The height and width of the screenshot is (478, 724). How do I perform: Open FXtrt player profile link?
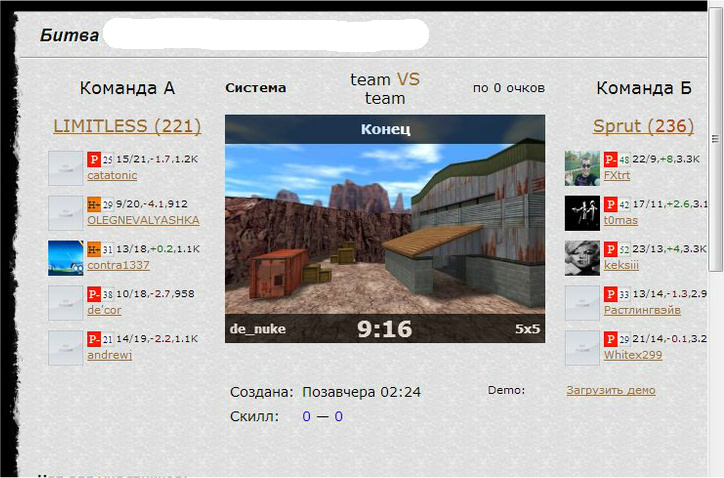pos(617,175)
